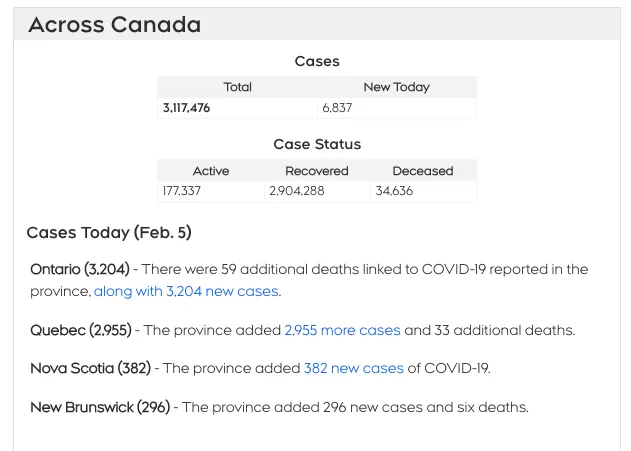Viewport: 631px width, 451px height.
Task: Click the 'Case Status' table heading
Action: point(317,144)
